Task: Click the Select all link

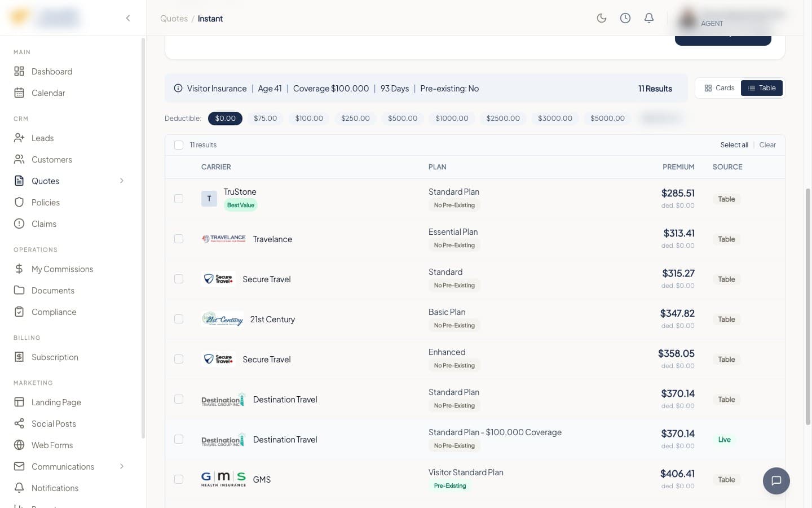Action: coord(734,145)
